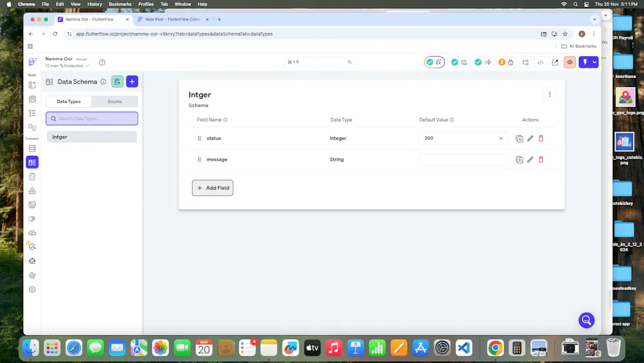
Task: Open Widget Tree sidebar icon
Action: (32, 113)
